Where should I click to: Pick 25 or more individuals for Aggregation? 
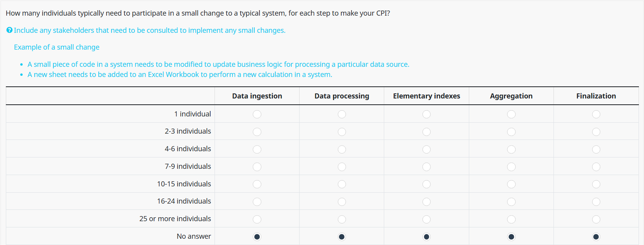pyautogui.click(x=511, y=219)
